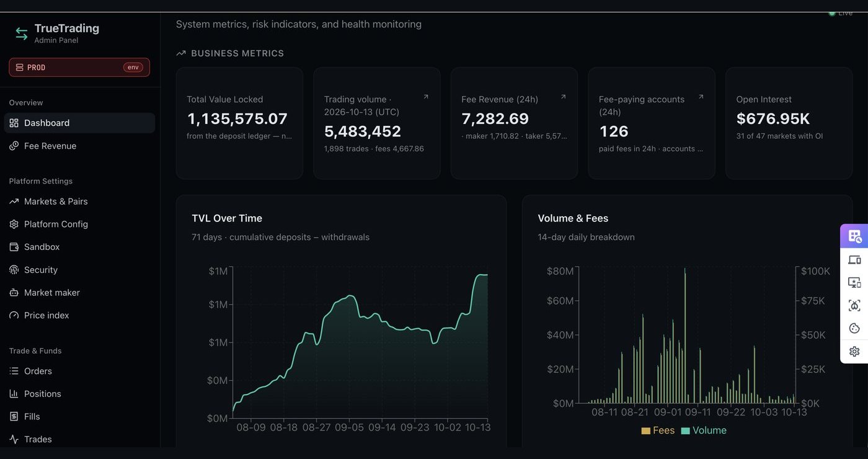Select the fee revenue amount 7,282.69

click(x=495, y=118)
